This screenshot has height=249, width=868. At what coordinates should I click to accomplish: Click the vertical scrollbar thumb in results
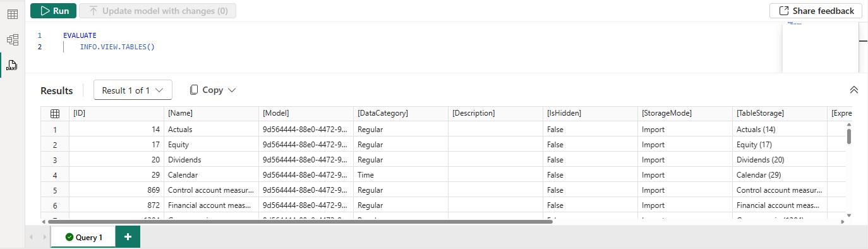tap(849, 137)
